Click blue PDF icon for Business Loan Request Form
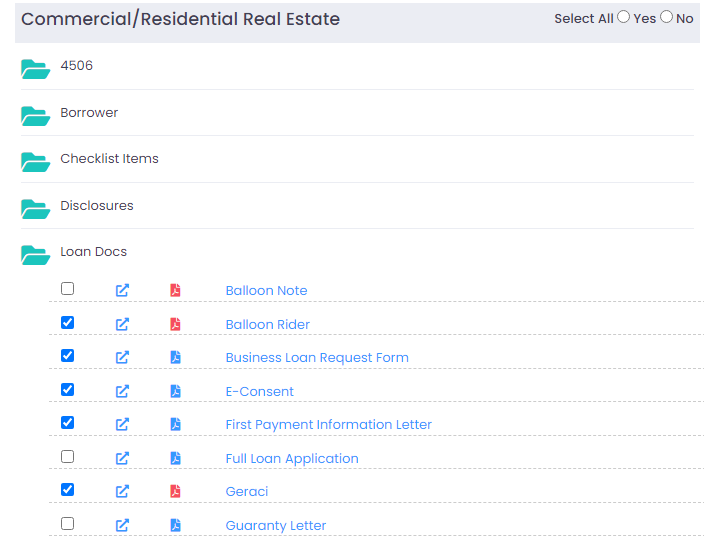The height and width of the screenshot is (541, 704). (176, 357)
